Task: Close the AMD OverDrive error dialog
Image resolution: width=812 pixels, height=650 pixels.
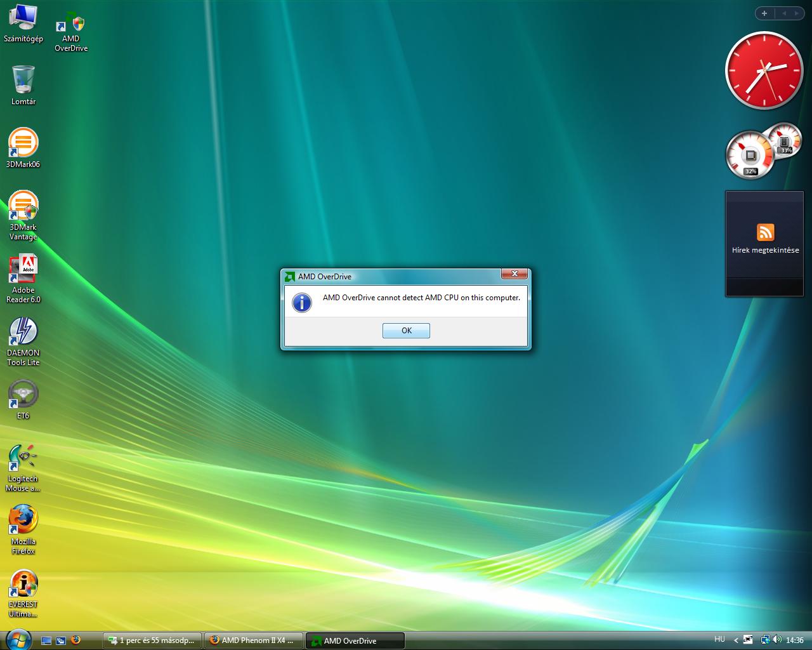Action: (514, 274)
